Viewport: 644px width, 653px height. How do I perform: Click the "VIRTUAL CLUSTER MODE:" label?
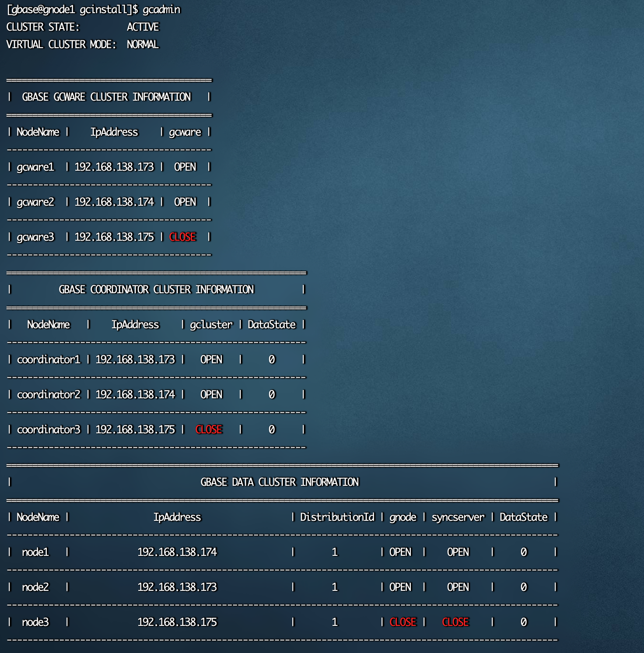[x=61, y=45]
